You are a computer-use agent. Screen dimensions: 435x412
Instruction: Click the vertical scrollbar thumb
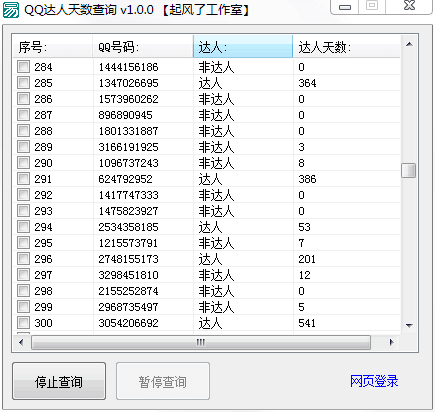click(x=409, y=171)
